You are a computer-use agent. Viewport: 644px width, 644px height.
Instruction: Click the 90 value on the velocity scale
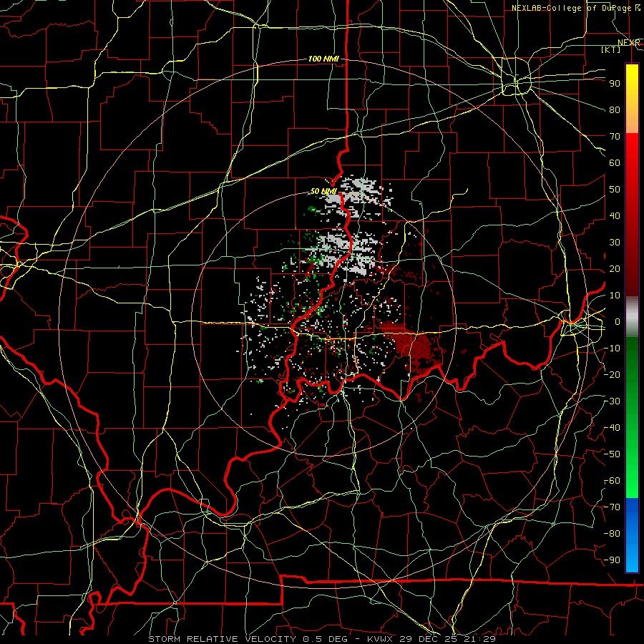[x=615, y=84]
